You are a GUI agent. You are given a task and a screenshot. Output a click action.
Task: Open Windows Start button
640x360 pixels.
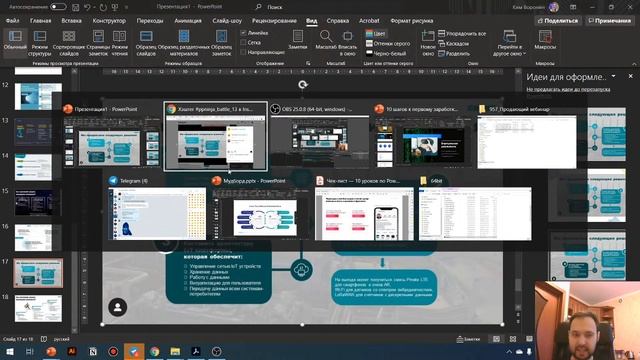(x=9, y=351)
